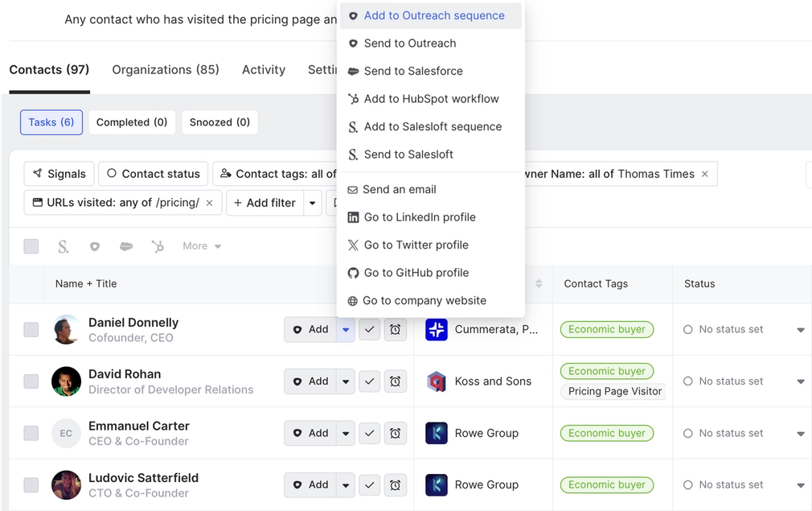Show Snoozed (0) tasks
This screenshot has height=511, width=812.
(x=219, y=122)
